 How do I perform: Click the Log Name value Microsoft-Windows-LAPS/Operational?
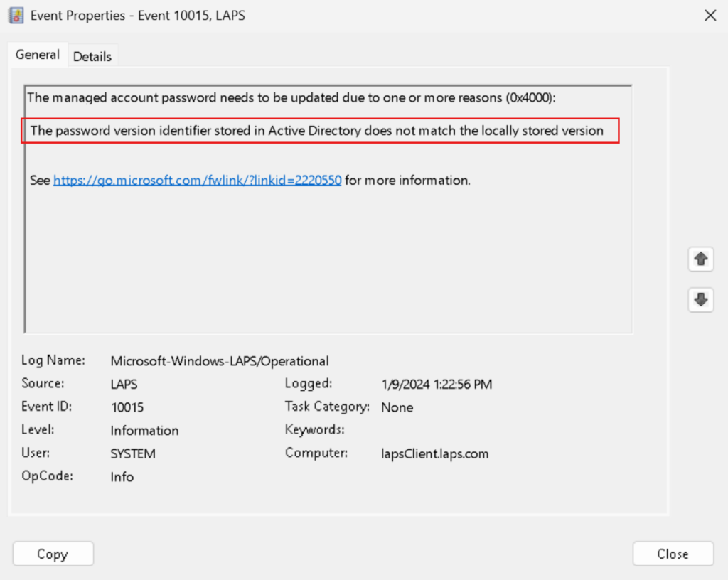coord(220,361)
